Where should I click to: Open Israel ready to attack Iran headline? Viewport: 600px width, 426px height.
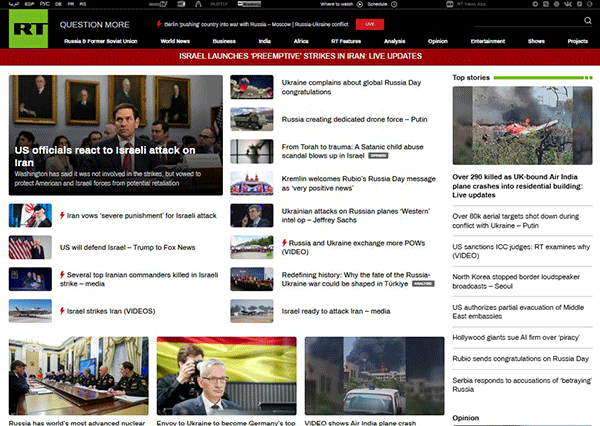click(336, 311)
